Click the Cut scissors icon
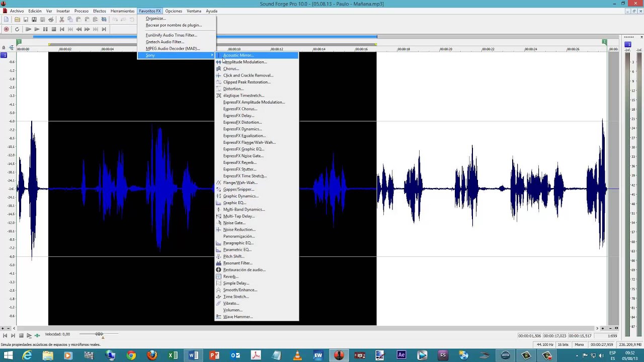This screenshot has width=644, height=362. click(x=62, y=20)
